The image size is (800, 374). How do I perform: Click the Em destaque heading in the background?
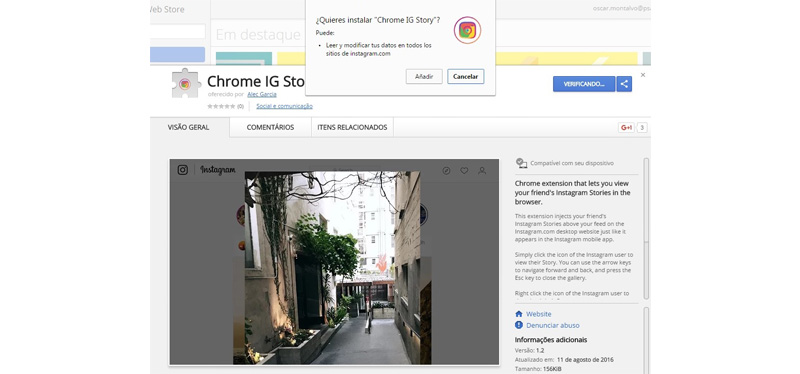[258, 35]
